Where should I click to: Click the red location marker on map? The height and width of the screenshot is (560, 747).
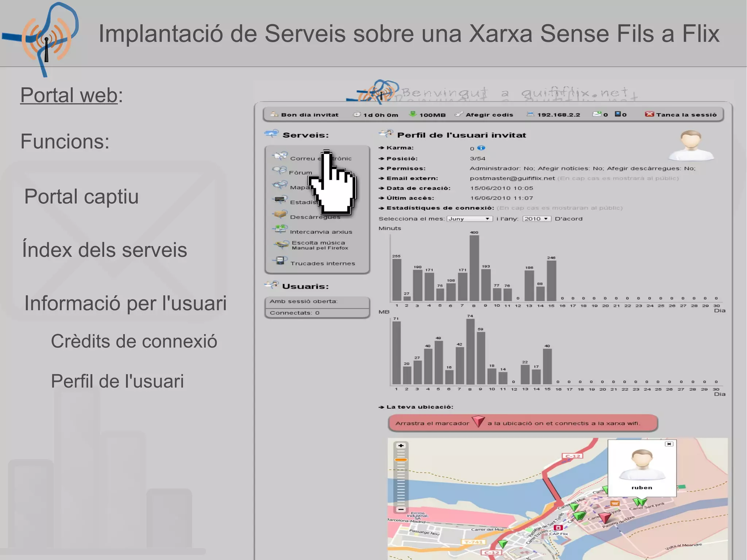tap(605, 517)
